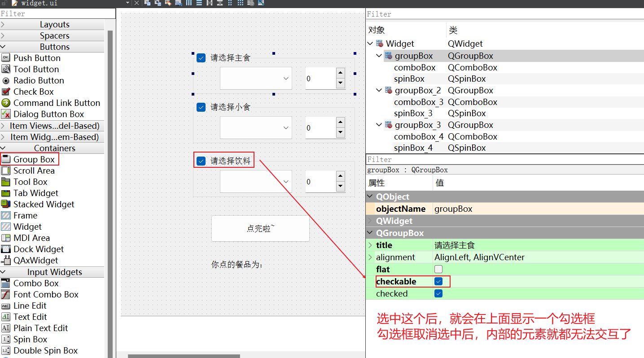Toggle the checkable property checkbox

point(438,281)
